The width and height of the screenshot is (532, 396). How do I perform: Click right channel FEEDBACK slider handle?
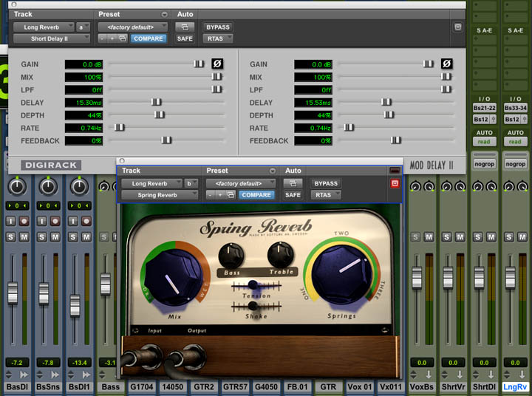pyautogui.click(x=395, y=140)
